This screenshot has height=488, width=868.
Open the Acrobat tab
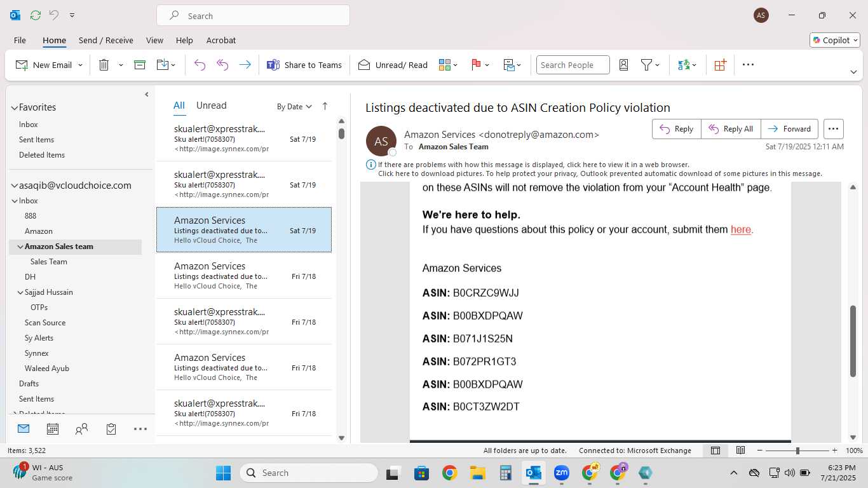(x=221, y=40)
